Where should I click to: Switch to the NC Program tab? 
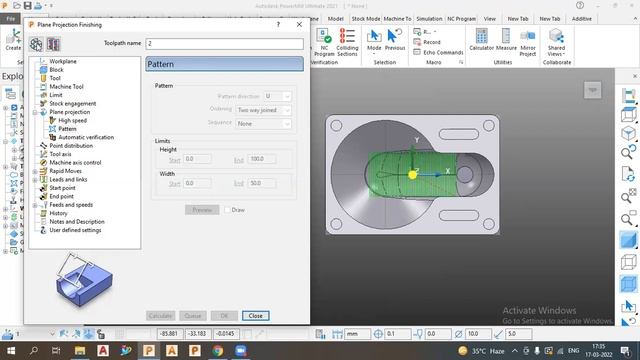461,19
